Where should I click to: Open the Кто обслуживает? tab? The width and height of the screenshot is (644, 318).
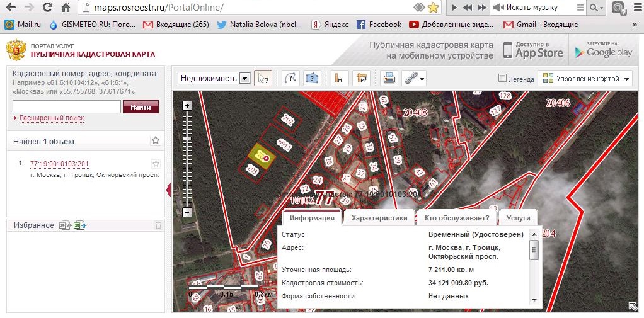pos(457,218)
